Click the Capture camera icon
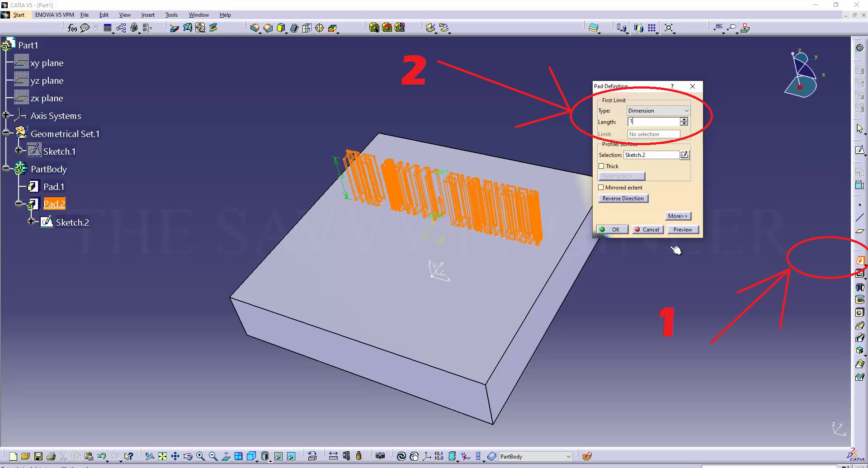The width and height of the screenshot is (868, 468). [x=380, y=456]
